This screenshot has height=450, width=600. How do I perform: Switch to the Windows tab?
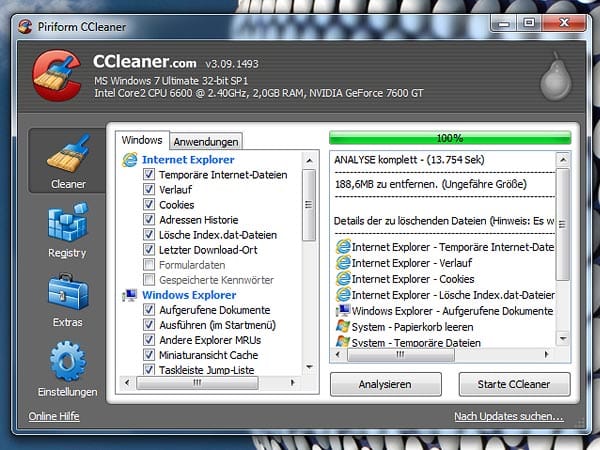[142, 140]
